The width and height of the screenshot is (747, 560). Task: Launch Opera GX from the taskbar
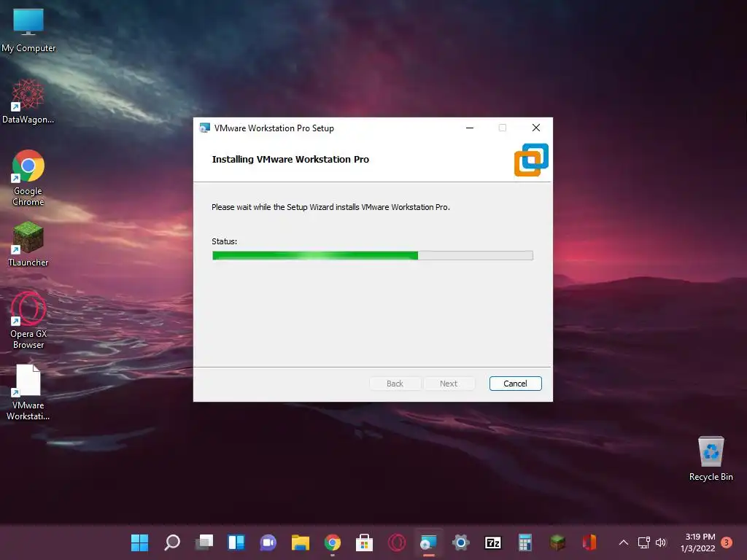[x=397, y=542]
